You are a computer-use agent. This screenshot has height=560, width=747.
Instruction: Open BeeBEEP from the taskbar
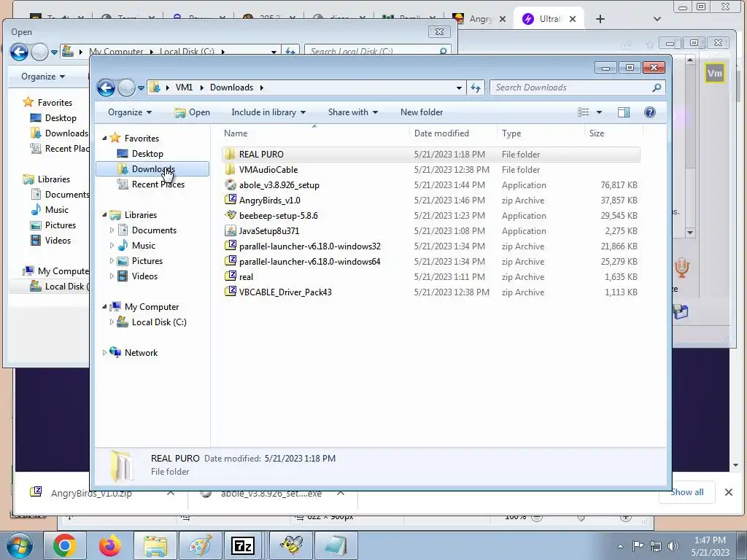click(291, 545)
